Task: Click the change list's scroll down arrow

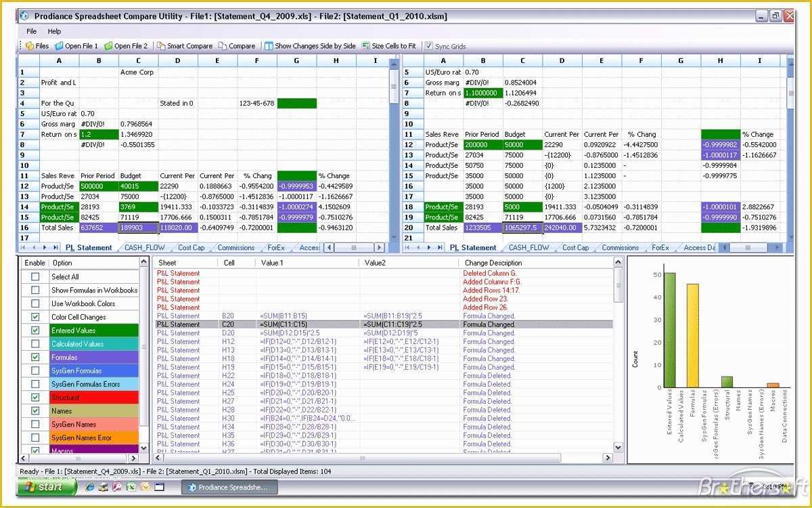Action: coord(618,447)
